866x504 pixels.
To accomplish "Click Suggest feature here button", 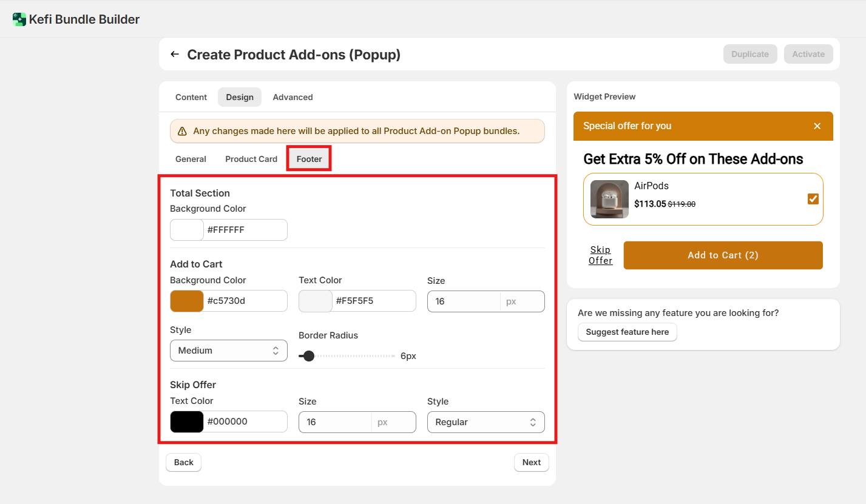I will pyautogui.click(x=627, y=332).
